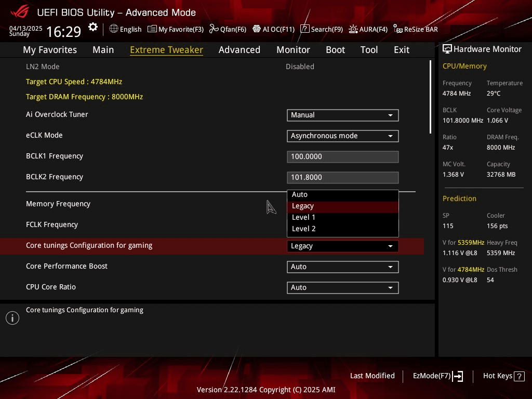532x399 pixels.
Task: Go to the Boot tab
Action: click(x=335, y=49)
